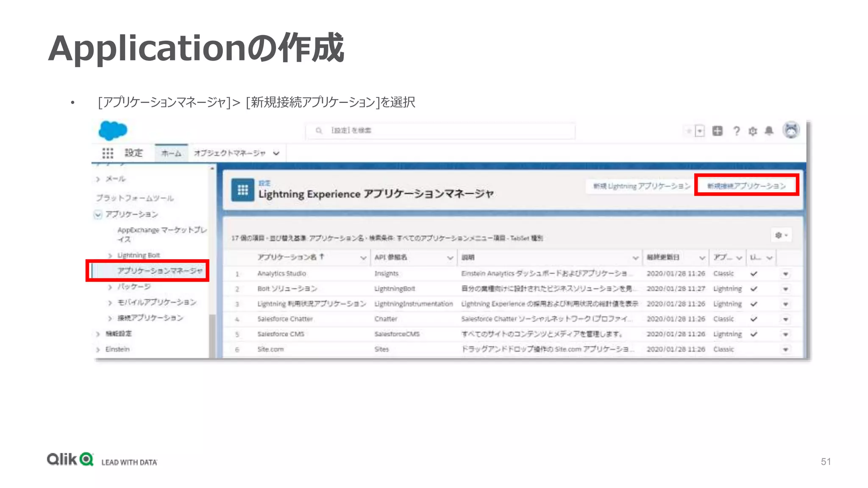Open the setup gear icon in header
Image resolution: width=868 pixels, height=488 pixels.
[753, 131]
